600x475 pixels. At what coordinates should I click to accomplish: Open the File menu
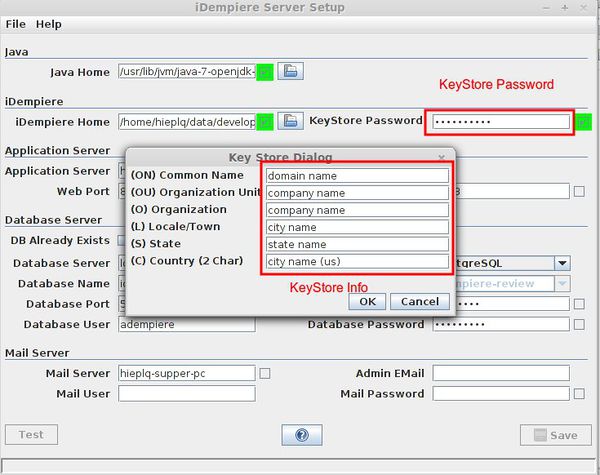coord(17,24)
